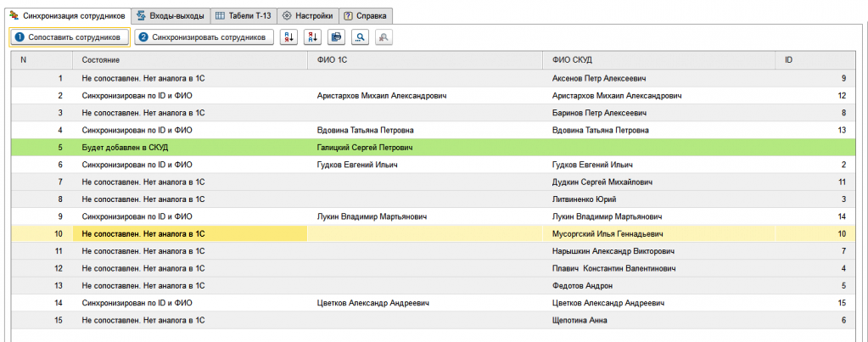
Task: Open the Настройки tab
Action: (307, 16)
